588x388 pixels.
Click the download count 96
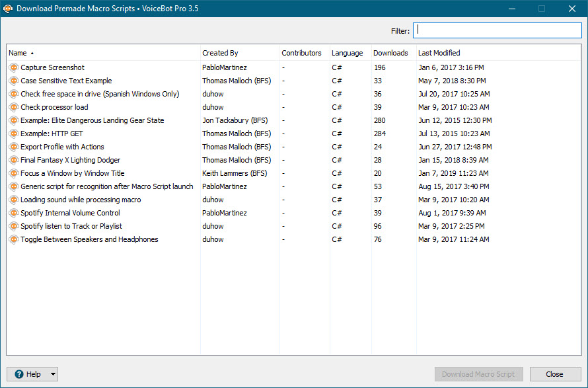point(378,226)
